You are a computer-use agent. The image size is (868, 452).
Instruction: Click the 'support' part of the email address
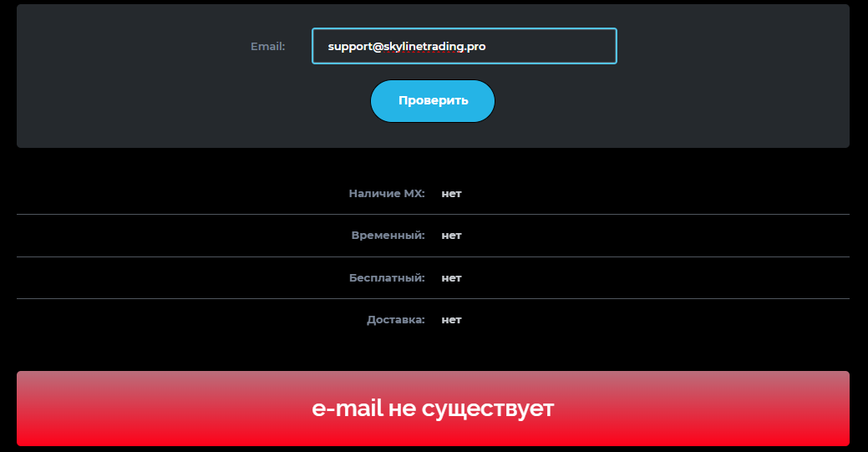pos(350,47)
